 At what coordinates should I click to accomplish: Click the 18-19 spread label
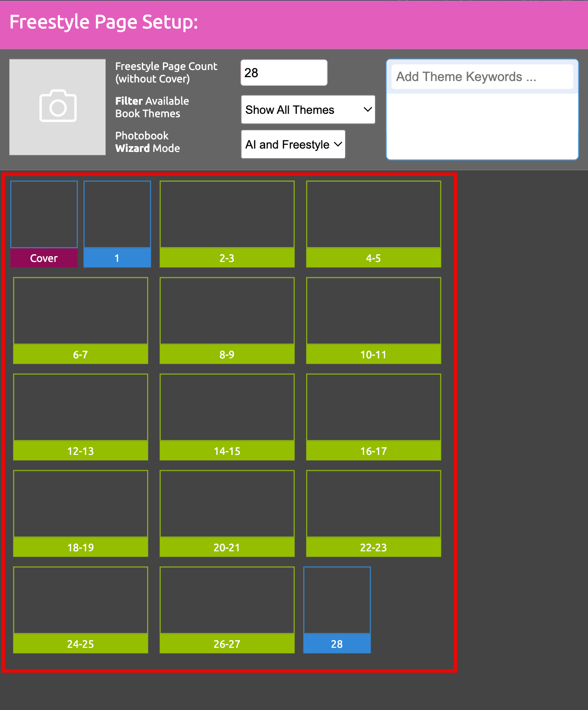click(x=80, y=547)
